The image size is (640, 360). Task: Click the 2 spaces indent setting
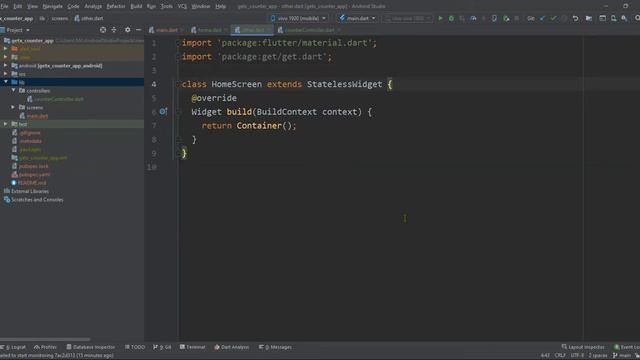coord(598,356)
